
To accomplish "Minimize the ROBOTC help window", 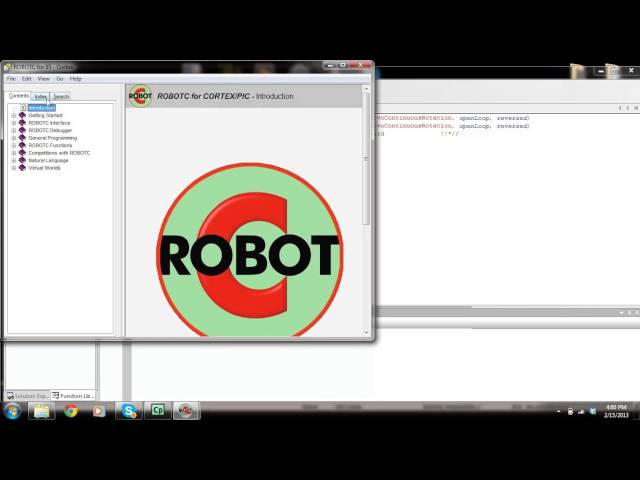I will [330, 65].
